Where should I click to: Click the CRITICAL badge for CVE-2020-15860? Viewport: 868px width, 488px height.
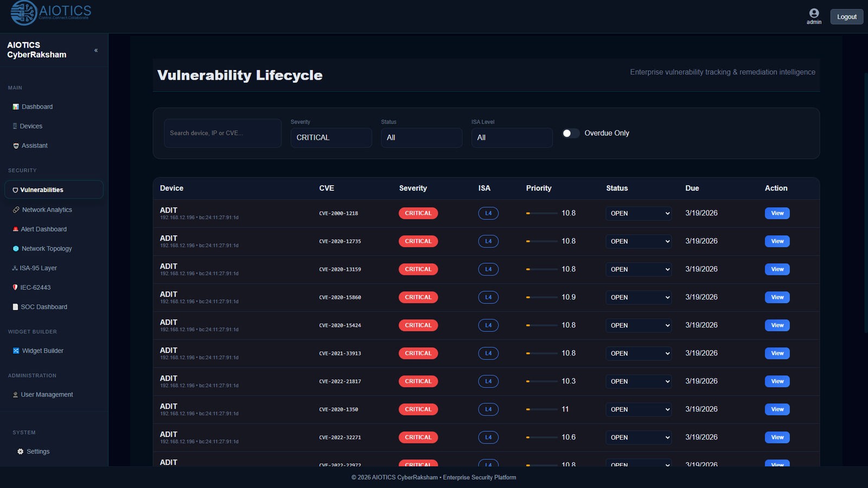pyautogui.click(x=418, y=298)
